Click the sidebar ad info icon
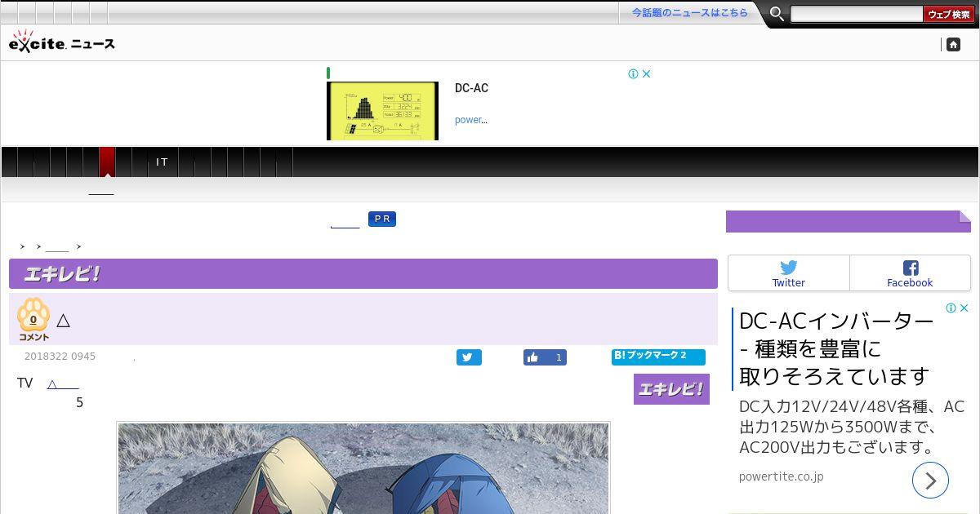 tap(951, 308)
